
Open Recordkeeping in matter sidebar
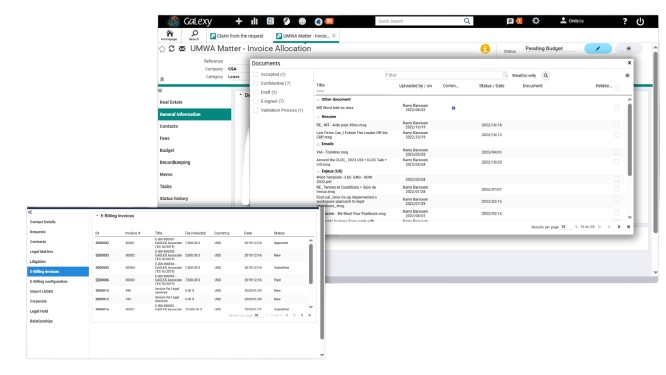(x=175, y=162)
